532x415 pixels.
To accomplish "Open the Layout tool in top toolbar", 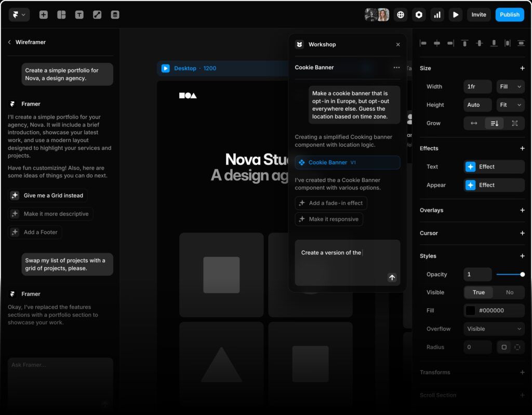I will pyautogui.click(x=61, y=15).
